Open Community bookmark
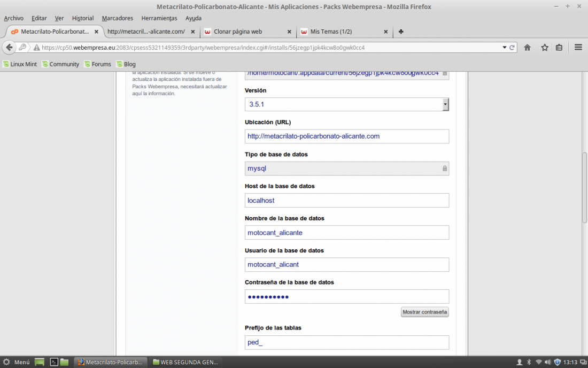 pyautogui.click(x=60, y=64)
